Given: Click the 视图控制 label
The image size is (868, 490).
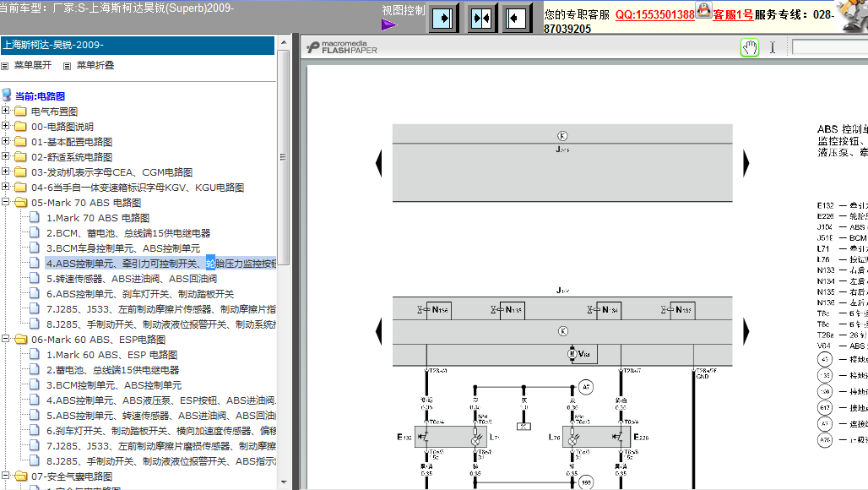Looking at the screenshot, I should (x=404, y=10).
